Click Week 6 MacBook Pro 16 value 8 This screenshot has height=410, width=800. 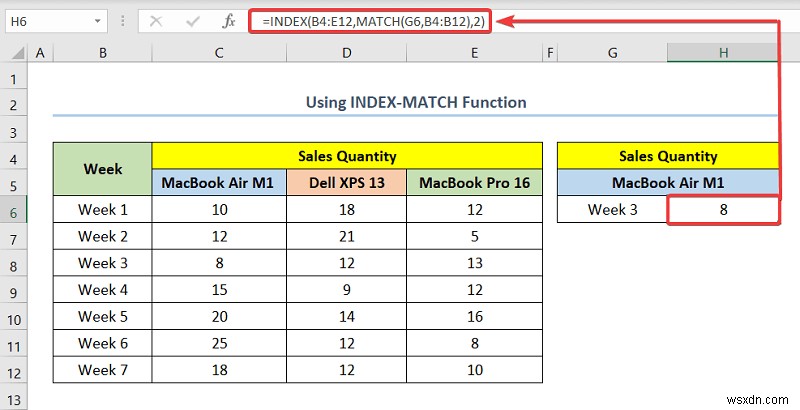click(474, 343)
